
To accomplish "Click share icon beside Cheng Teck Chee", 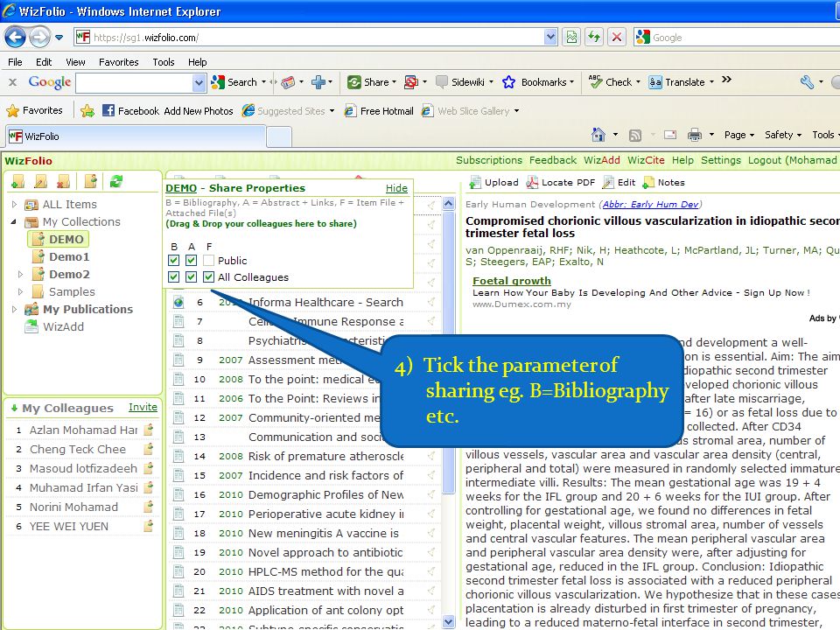I will tap(149, 448).
